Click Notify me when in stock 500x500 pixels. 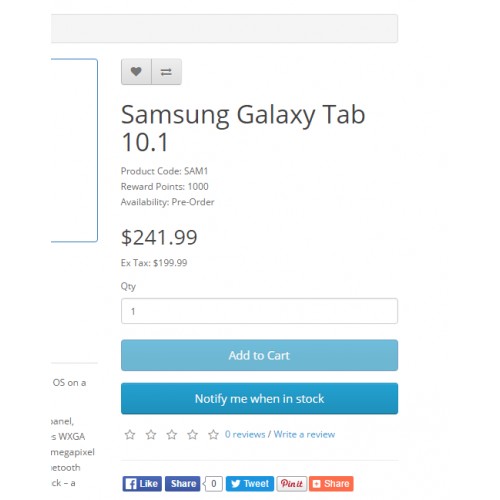point(259,399)
